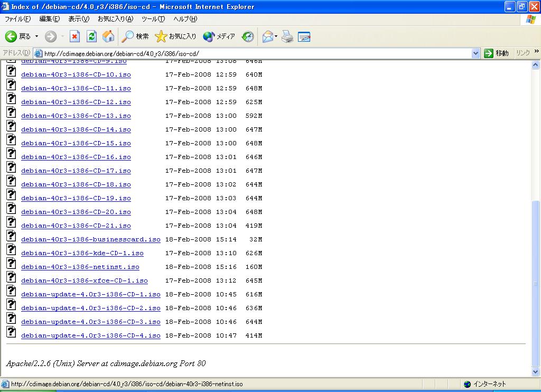Click the file icon beside debian-40r3-i386-CD-21.iso
541x392 pixels.
pyautogui.click(x=11, y=222)
